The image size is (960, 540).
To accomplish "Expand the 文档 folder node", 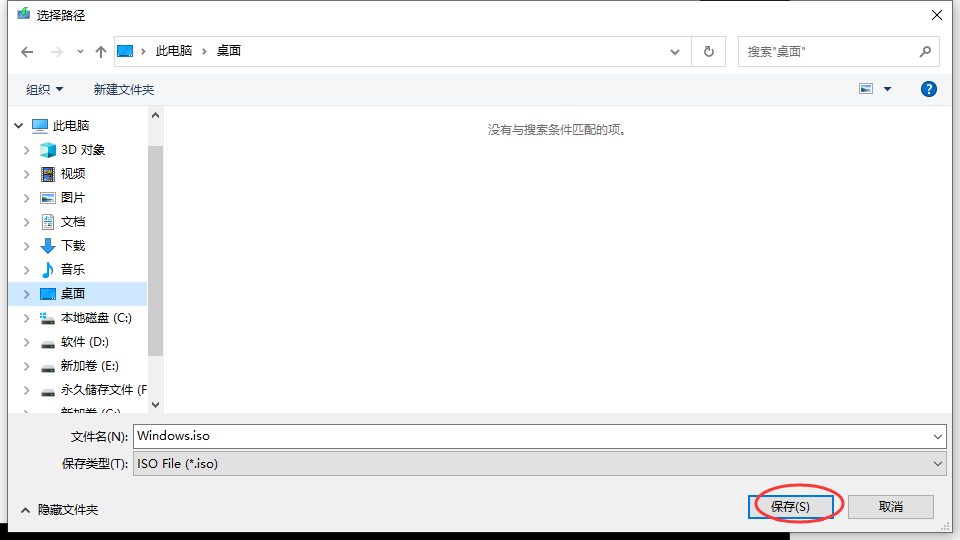I will tap(26, 222).
